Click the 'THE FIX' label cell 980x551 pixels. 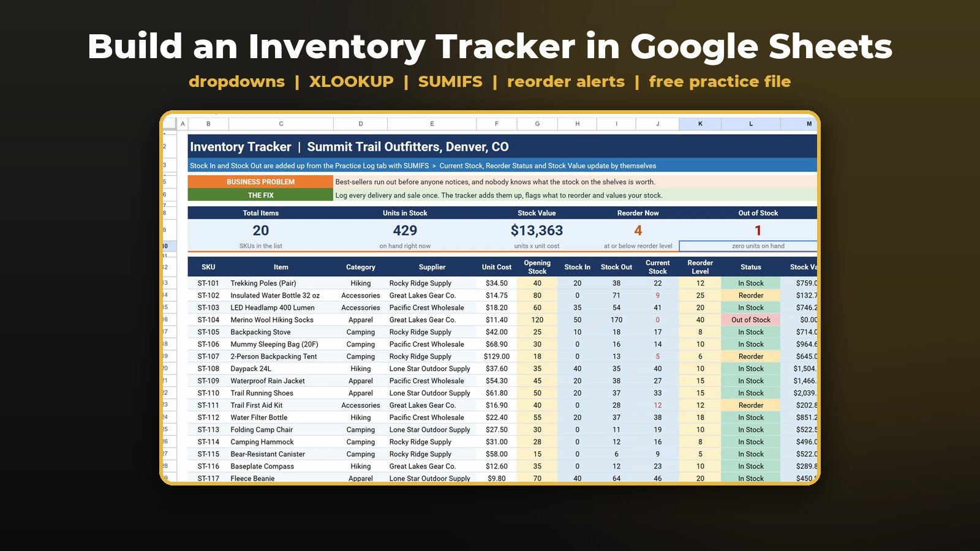pos(260,195)
